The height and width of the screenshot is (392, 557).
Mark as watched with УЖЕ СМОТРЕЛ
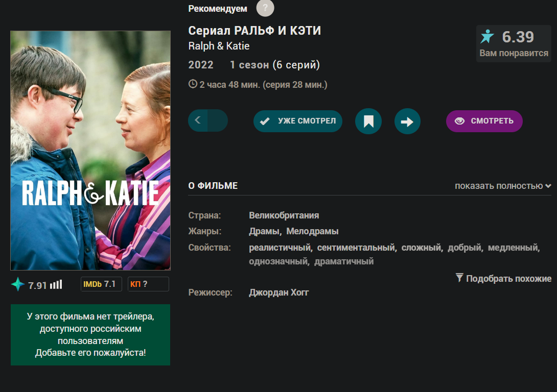(x=298, y=121)
